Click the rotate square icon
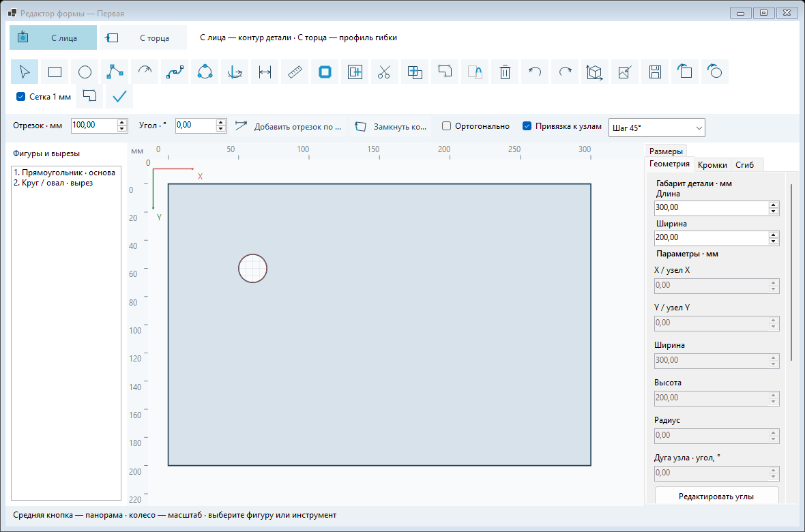This screenshot has height=532, width=805. pyautogui.click(x=685, y=72)
